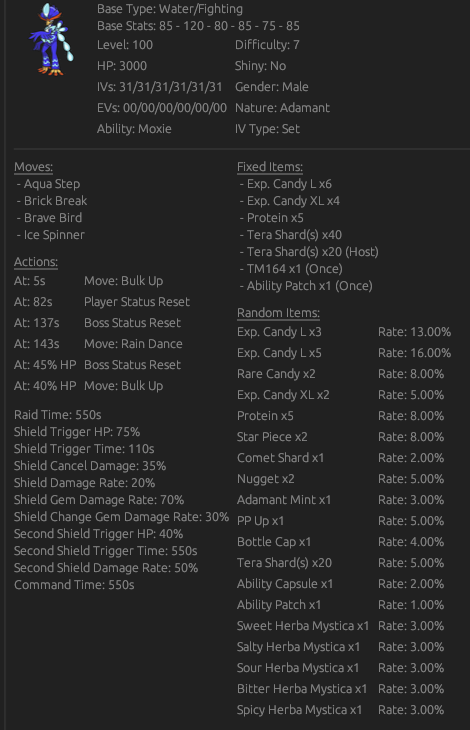Select the Nature: Adamant field
The width and height of the screenshot is (470, 730).
[282, 108]
